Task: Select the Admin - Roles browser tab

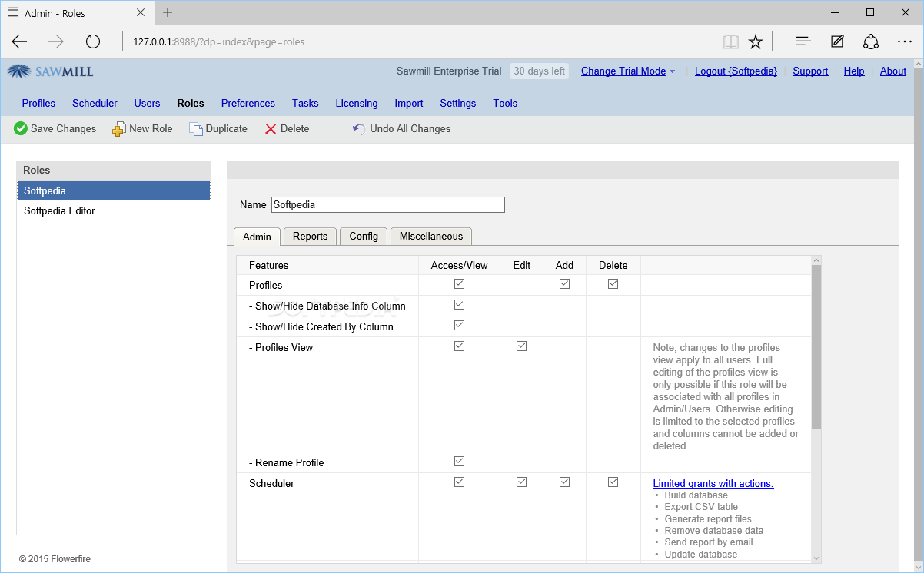Action: pos(77,13)
